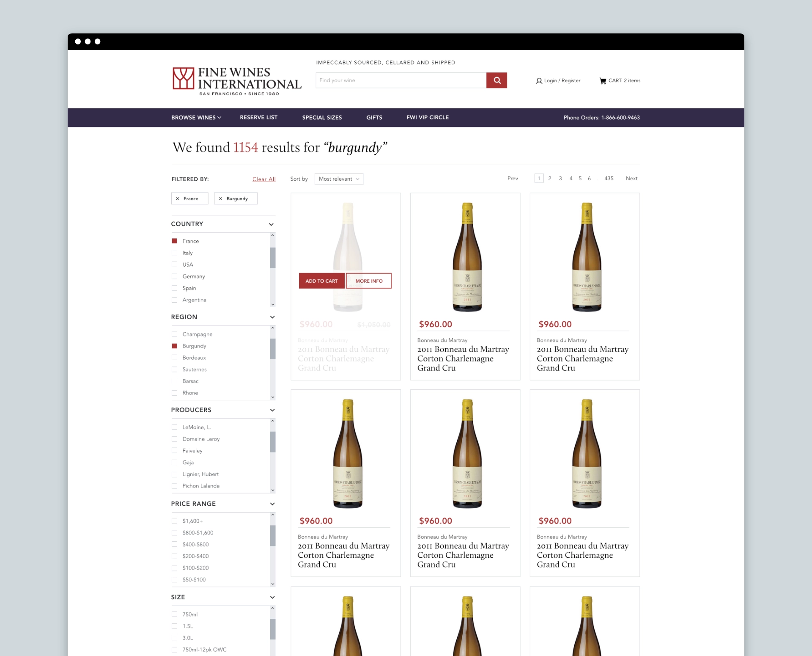Uncheck the Burgundy region checkbox
812x656 pixels.
point(174,346)
